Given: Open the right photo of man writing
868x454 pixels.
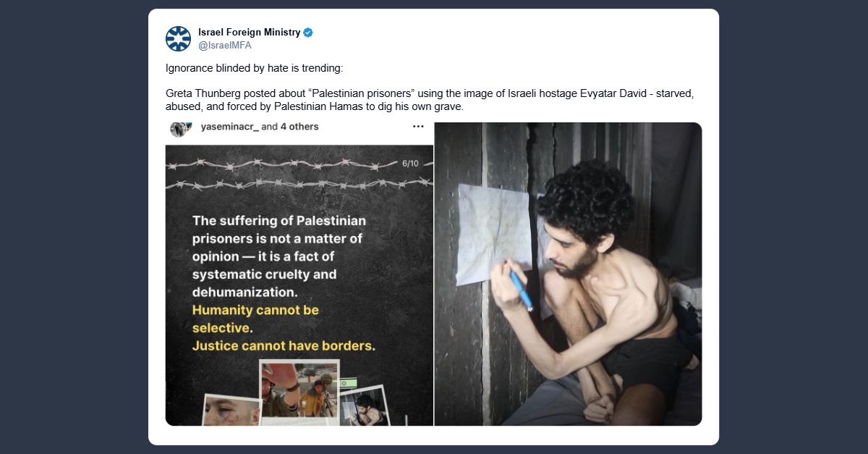Looking at the screenshot, I should coord(569,274).
